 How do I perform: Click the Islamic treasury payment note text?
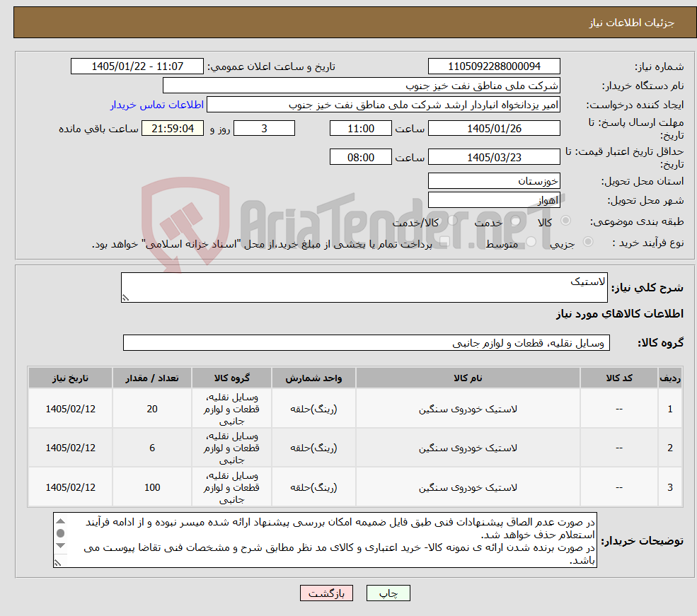pyautogui.click(x=262, y=244)
